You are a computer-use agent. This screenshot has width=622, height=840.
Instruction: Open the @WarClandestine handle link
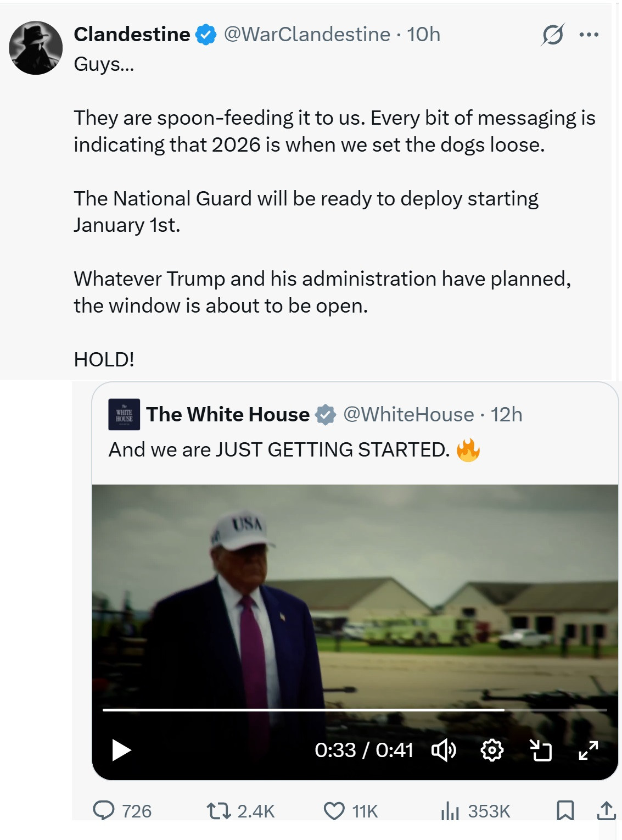[307, 34]
